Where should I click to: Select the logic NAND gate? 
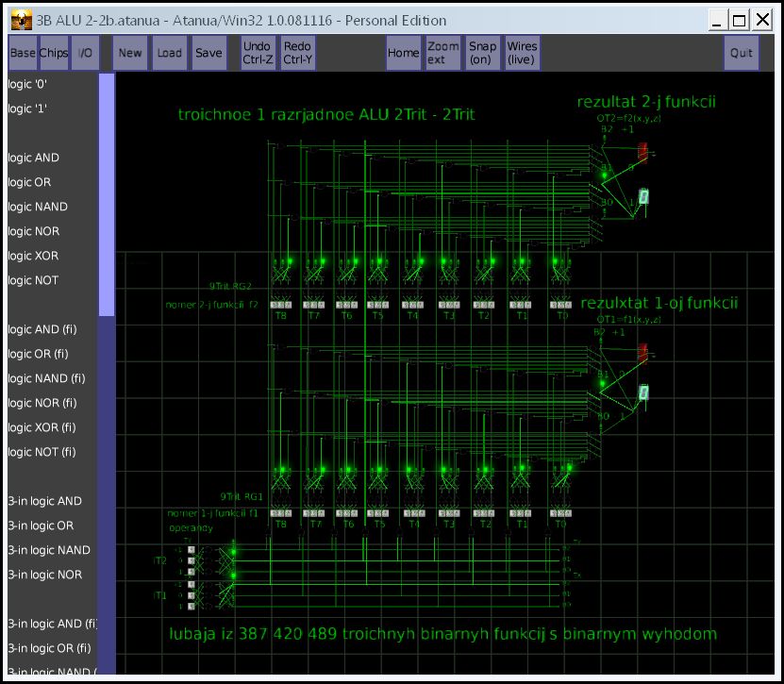38,207
